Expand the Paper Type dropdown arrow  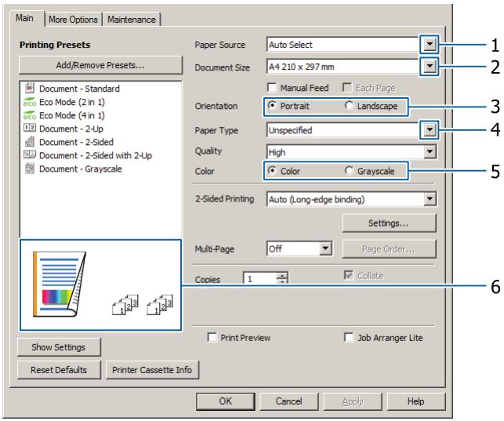(430, 130)
